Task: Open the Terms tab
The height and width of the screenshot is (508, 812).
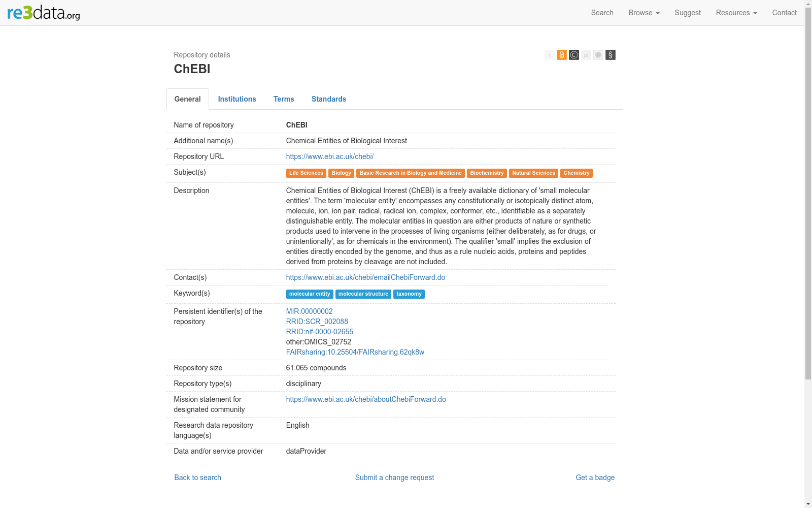Action: 284,99
